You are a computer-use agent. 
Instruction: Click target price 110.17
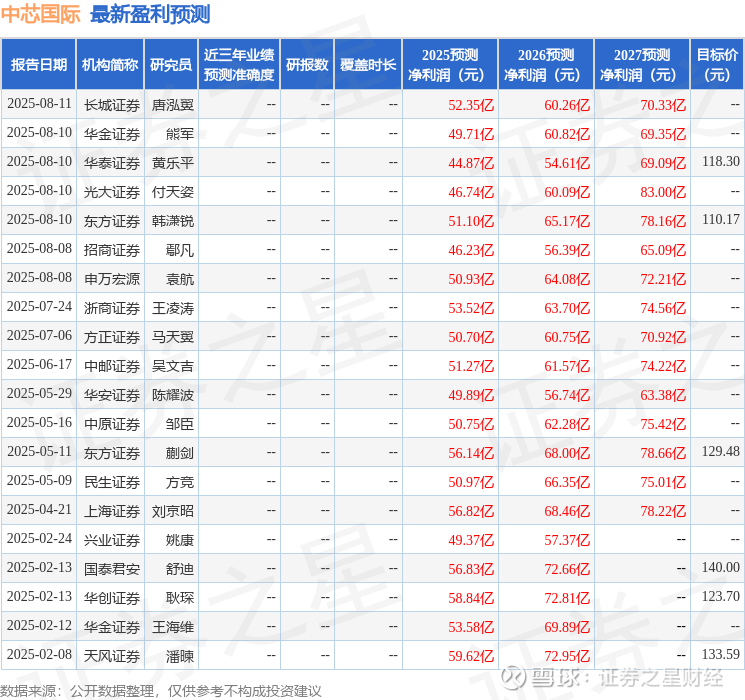721,220
